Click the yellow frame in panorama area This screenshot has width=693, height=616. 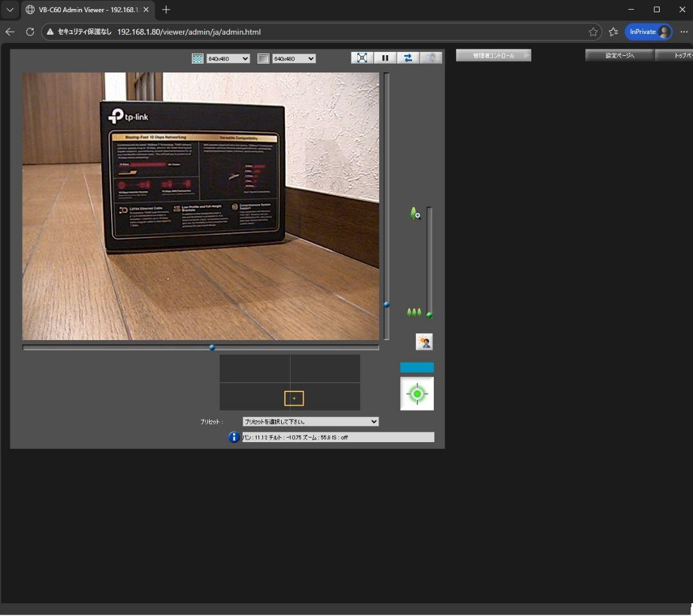pyautogui.click(x=294, y=398)
